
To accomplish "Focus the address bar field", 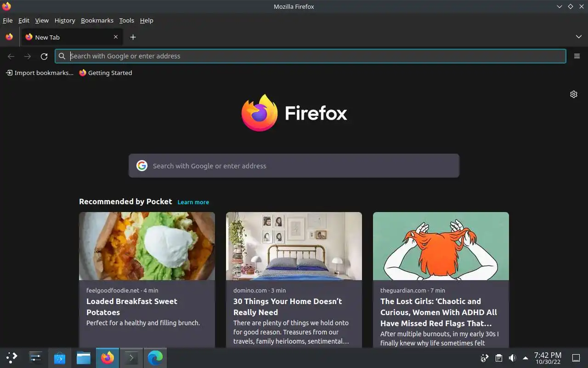I will tap(311, 56).
